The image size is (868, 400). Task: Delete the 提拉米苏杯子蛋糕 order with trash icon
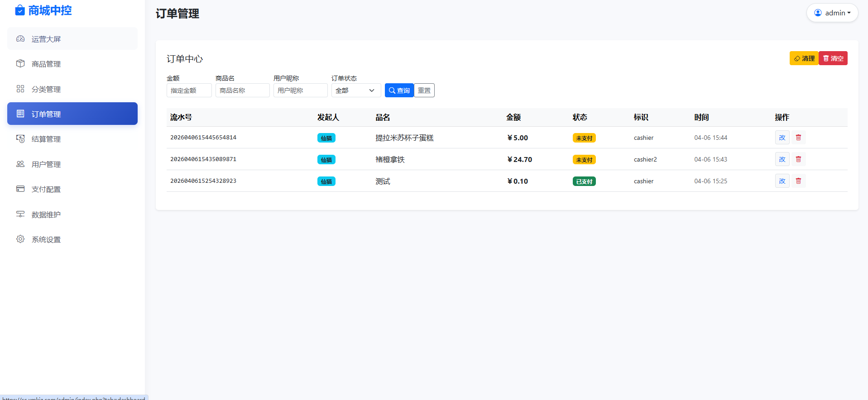[x=798, y=138]
